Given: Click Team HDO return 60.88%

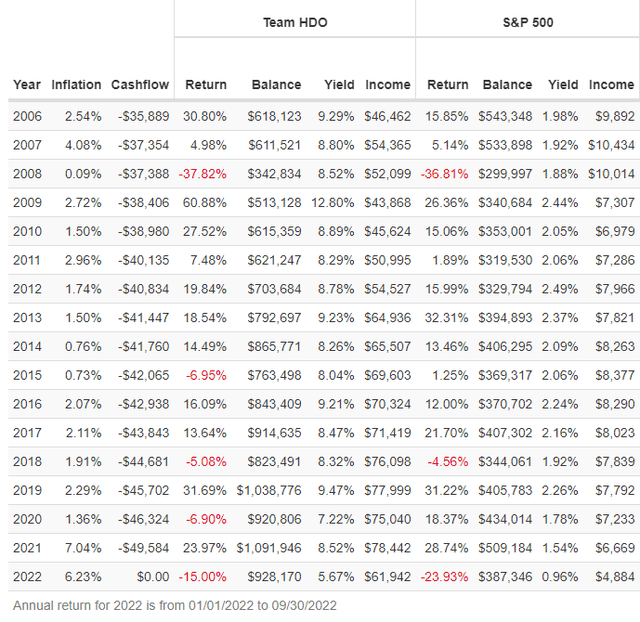Looking at the screenshot, I should point(204,202).
